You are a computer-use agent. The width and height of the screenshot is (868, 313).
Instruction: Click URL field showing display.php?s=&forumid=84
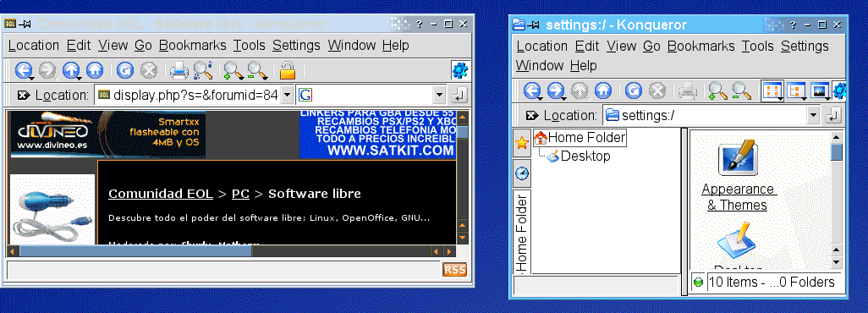coord(188,96)
